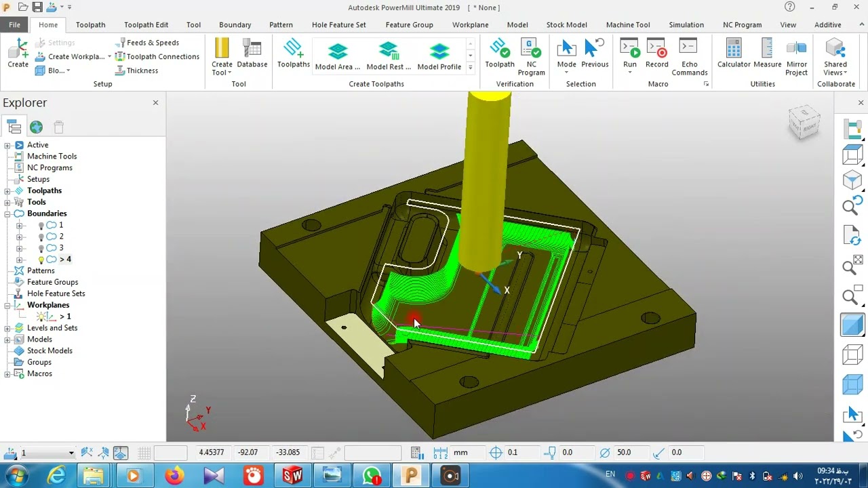The height and width of the screenshot is (488, 868).
Task: Open the Thickness settings
Action: pos(136,70)
